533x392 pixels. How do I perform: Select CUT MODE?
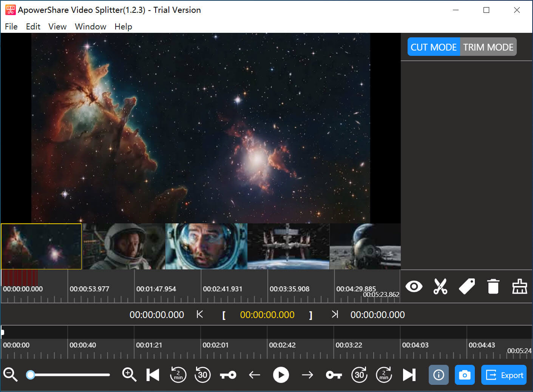coord(434,47)
